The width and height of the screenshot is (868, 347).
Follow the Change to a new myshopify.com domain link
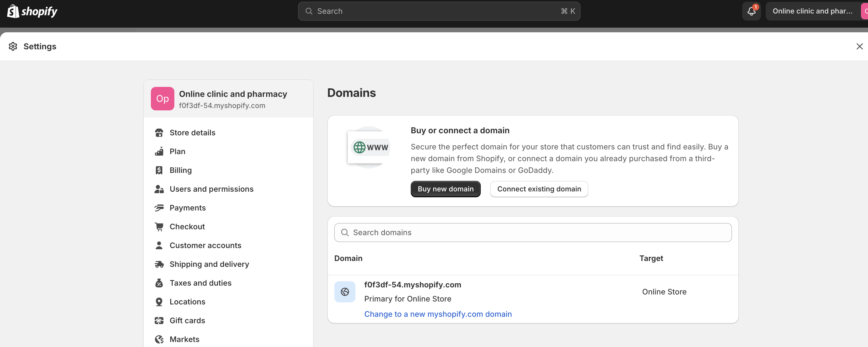(438, 314)
